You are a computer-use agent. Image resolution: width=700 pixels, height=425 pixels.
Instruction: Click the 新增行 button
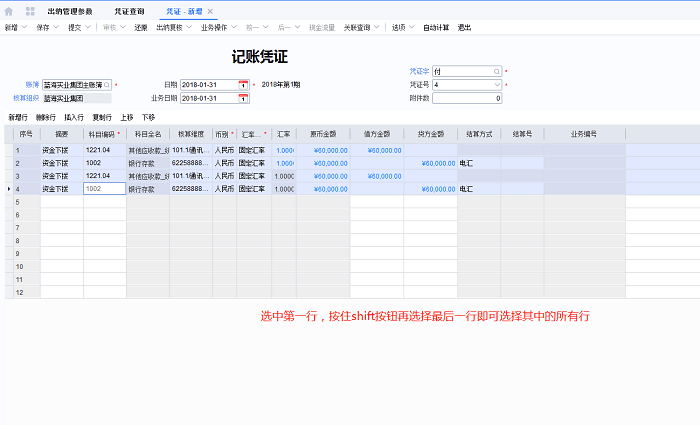18,117
